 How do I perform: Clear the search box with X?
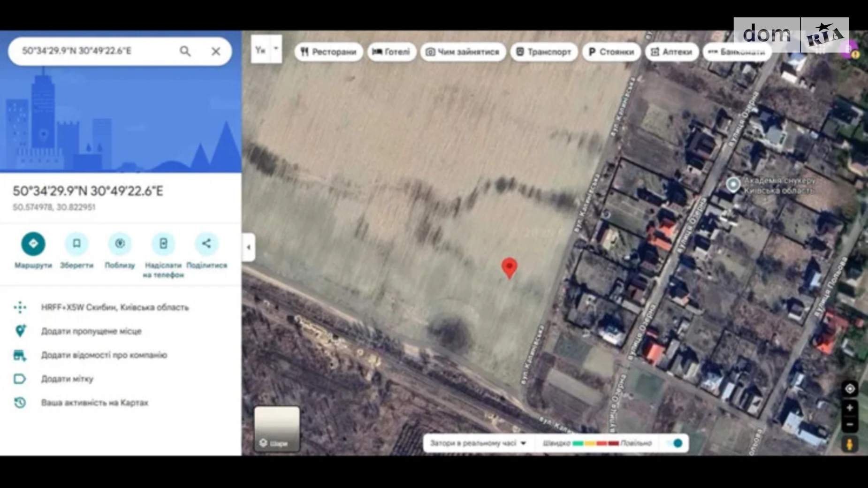click(216, 51)
